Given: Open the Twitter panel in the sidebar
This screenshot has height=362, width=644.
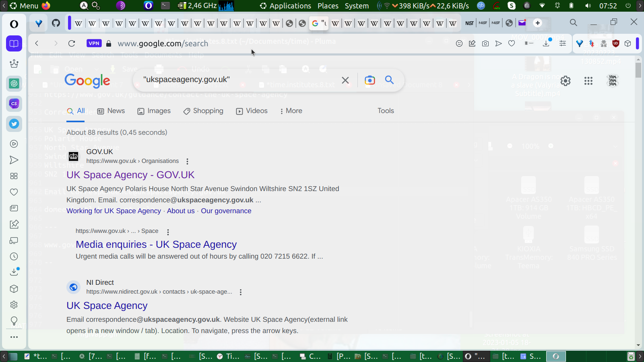Looking at the screenshot, I should 14,124.
